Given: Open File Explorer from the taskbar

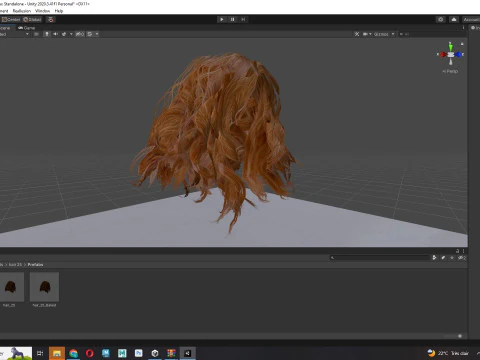Looking at the screenshot, I should click(x=57, y=353).
